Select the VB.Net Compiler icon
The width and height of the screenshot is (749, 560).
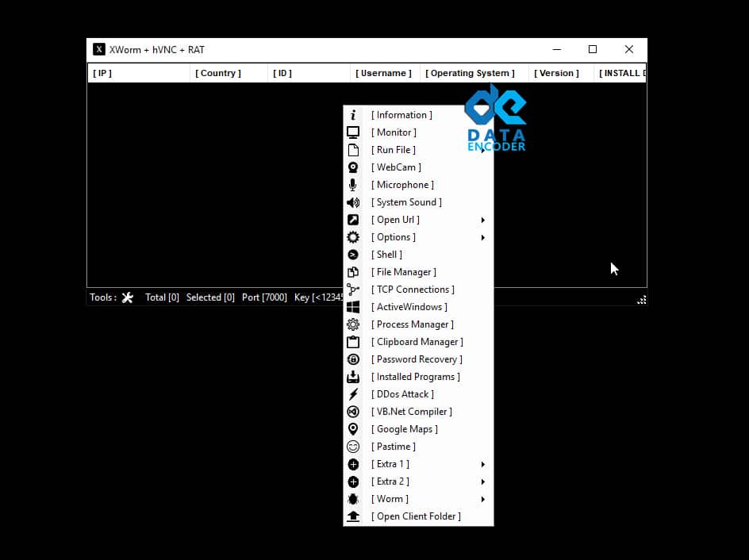[x=353, y=412]
